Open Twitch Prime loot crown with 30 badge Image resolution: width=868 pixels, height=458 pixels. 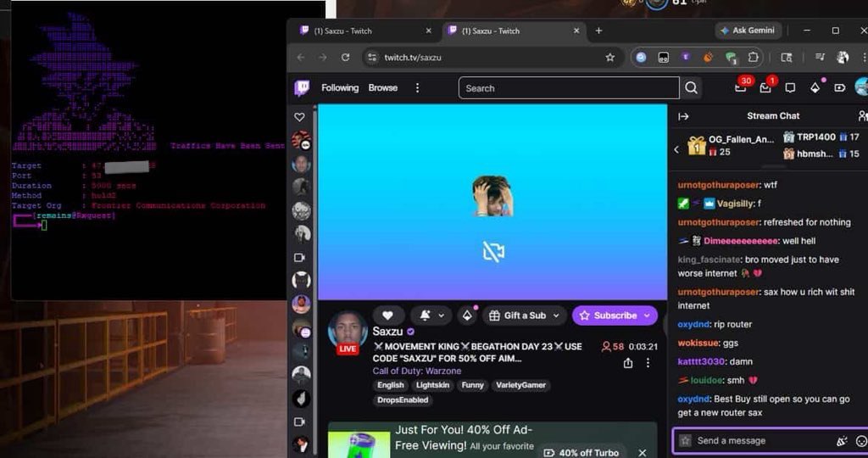(741, 87)
